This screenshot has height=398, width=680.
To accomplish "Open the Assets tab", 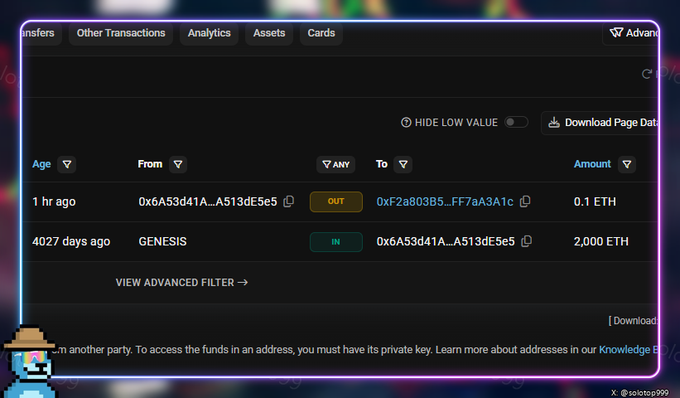I will coord(269,33).
